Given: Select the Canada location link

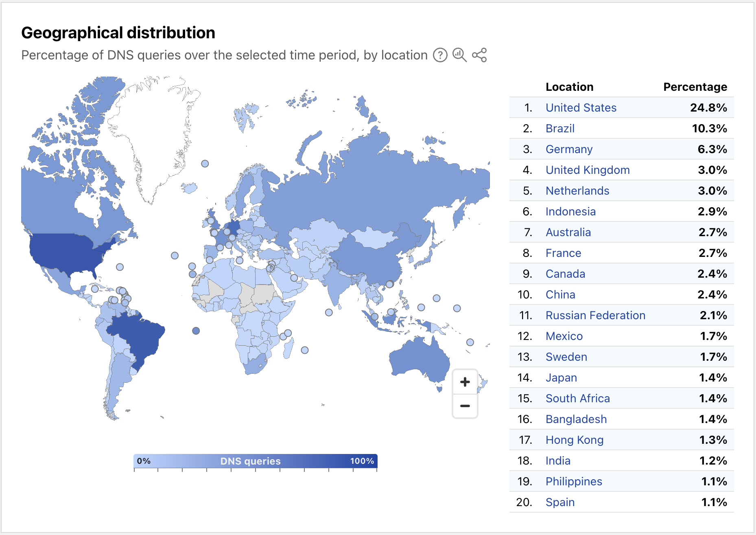Looking at the screenshot, I should (x=565, y=274).
